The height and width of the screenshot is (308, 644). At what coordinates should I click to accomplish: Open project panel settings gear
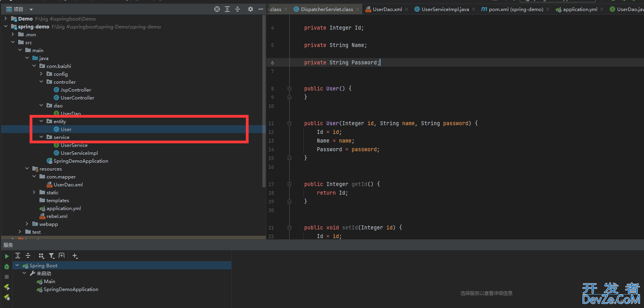click(x=251, y=9)
